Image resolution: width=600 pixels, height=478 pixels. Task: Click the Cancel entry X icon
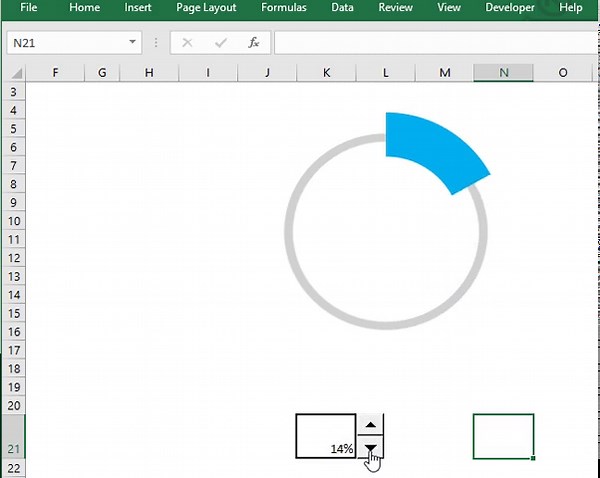pyautogui.click(x=187, y=42)
